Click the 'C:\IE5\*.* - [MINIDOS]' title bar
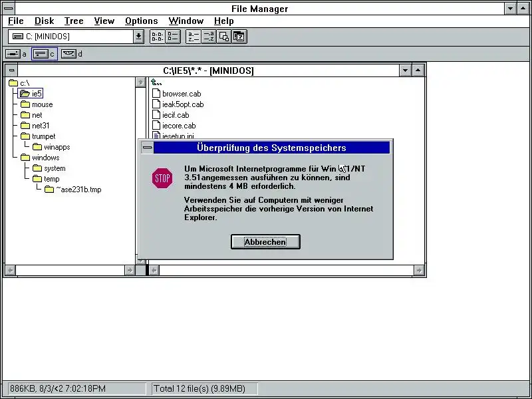Screen dimensions: 532x399 208,70
